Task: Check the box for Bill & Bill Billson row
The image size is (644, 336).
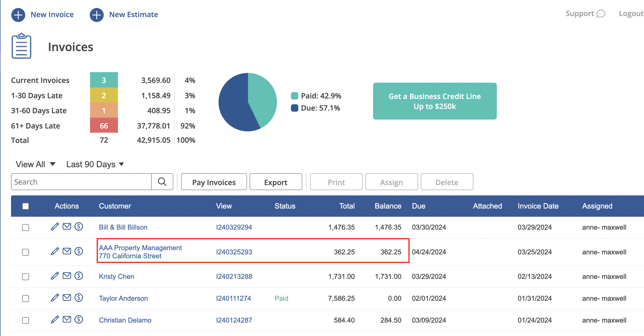Action: tap(26, 228)
